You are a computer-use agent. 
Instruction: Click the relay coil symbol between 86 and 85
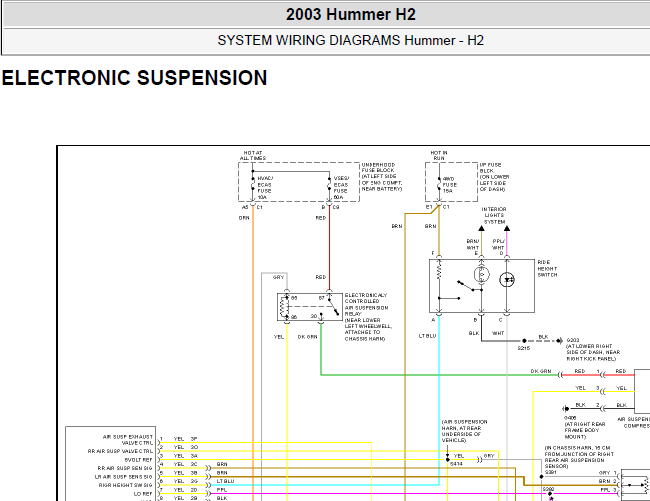click(283, 307)
